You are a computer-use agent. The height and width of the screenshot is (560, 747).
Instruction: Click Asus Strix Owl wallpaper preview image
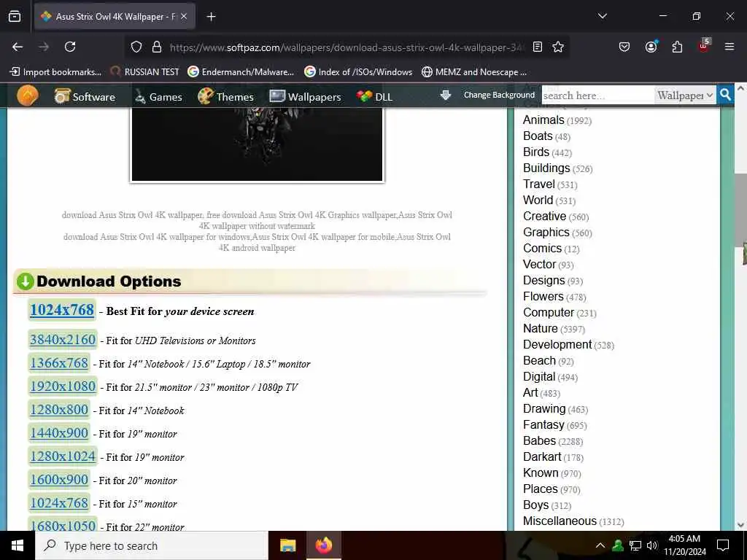point(257,144)
